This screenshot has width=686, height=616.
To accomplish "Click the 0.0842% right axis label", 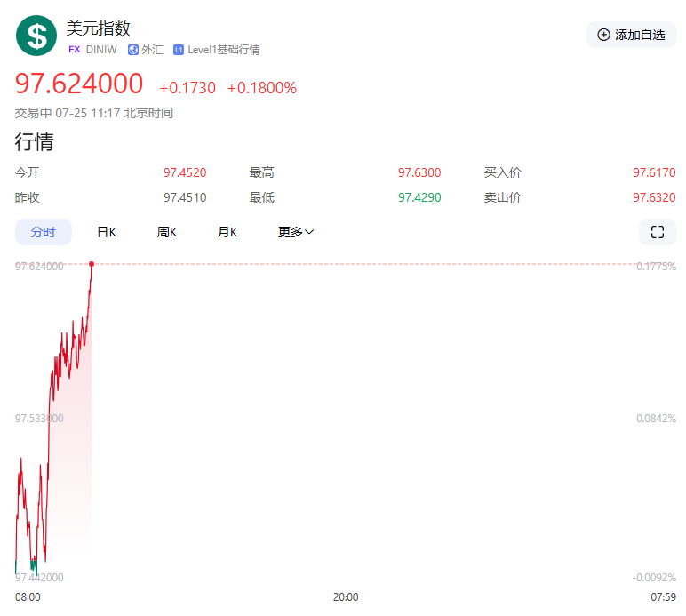I will point(656,419).
